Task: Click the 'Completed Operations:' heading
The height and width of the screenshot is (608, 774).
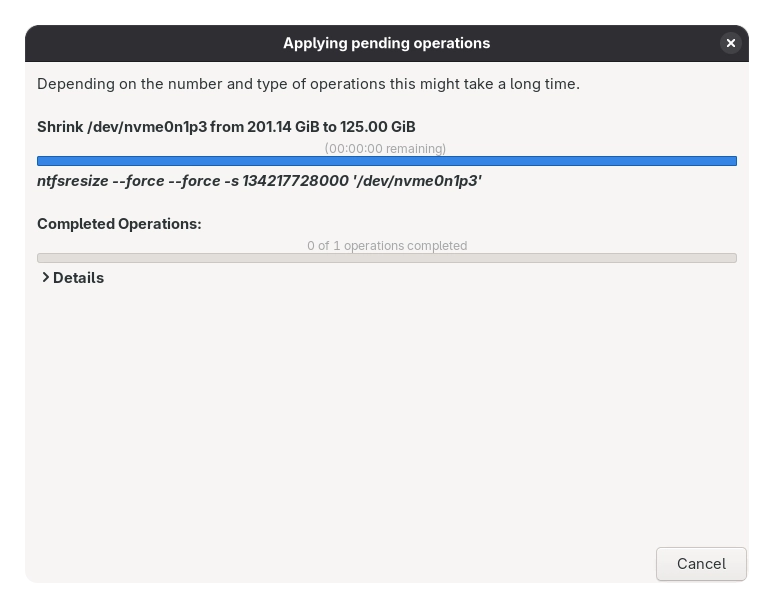Action: coord(119,224)
